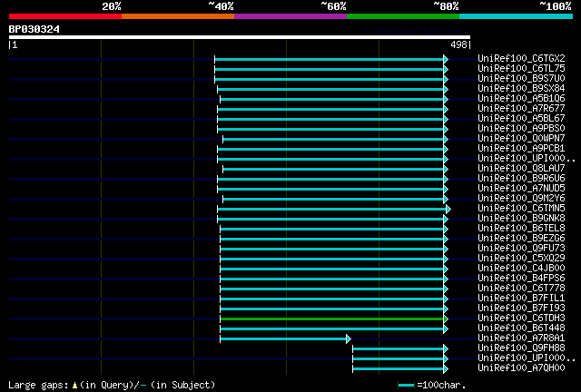Click the query end position 498
Image resolution: width=581 pixels, height=392 pixels.
[458, 44]
